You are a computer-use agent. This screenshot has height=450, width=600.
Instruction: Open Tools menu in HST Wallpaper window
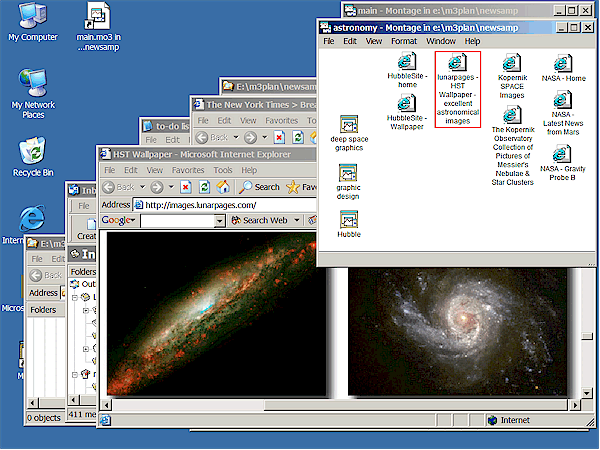point(223,170)
